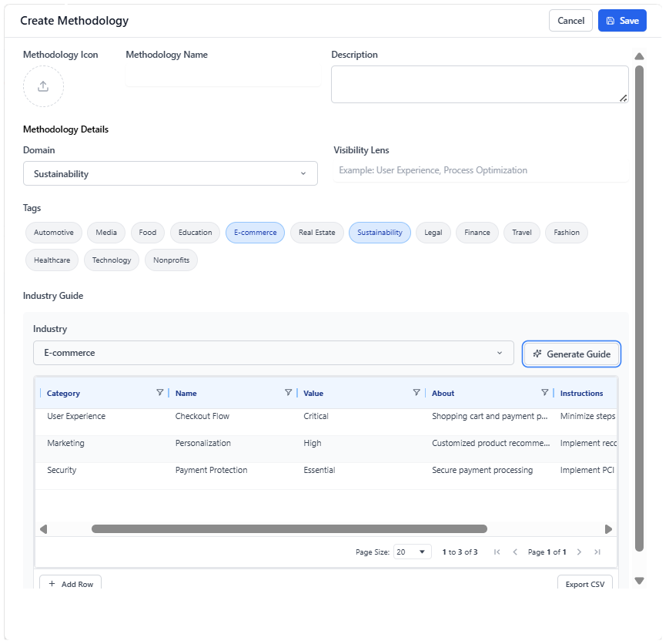669x644 pixels.
Task: Click the Generate Guide button
Action: pos(572,354)
